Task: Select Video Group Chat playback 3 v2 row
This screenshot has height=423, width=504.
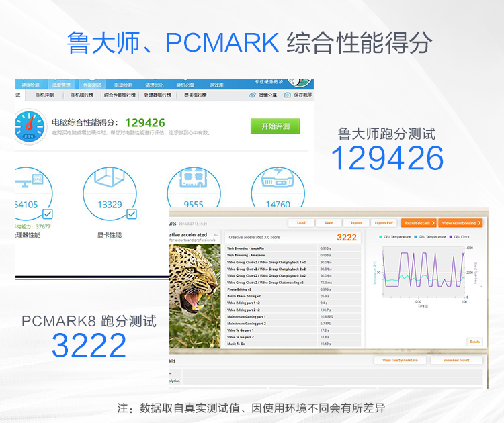Action: (x=293, y=275)
